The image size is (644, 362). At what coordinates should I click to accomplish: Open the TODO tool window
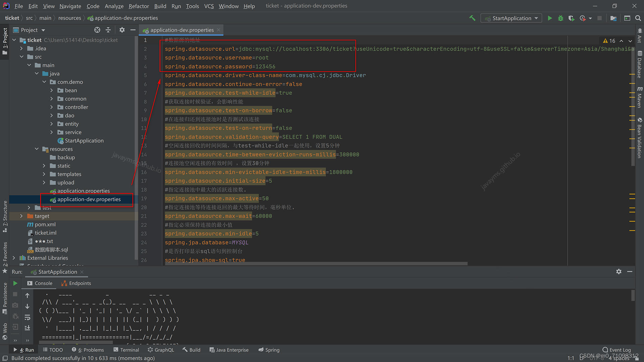[53, 350]
